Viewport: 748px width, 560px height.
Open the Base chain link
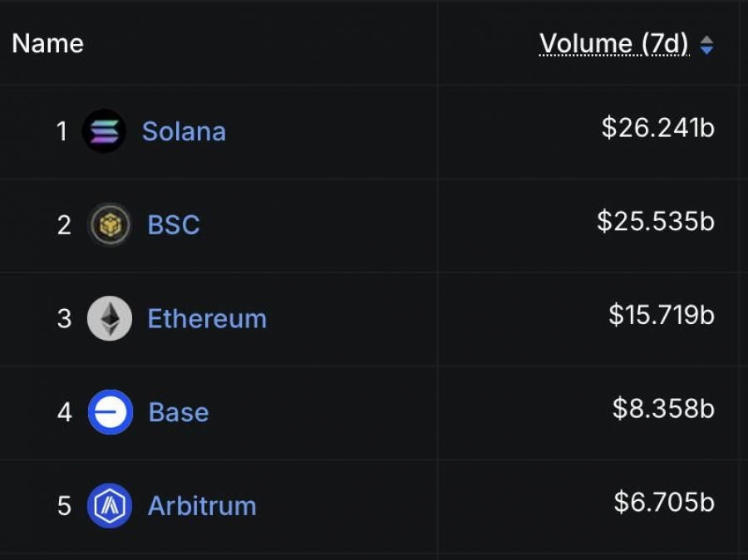click(179, 412)
